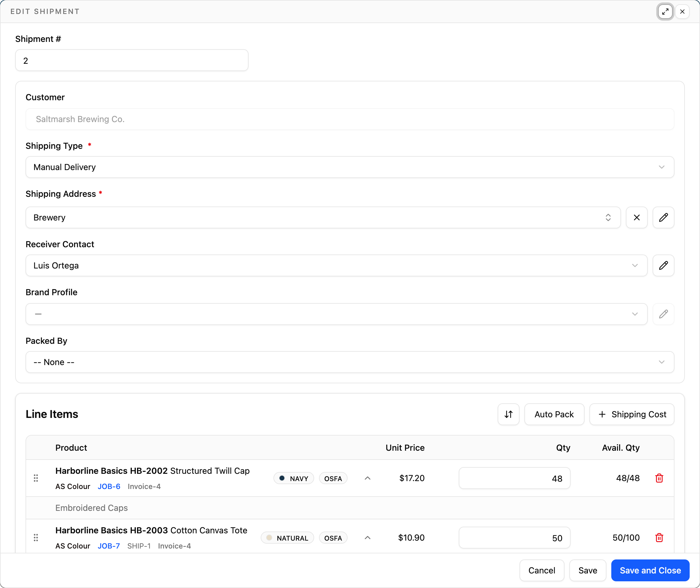The height and width of the screenshot is (588, 700).
Task: Click the Shipment number input field
Action: click(132, 60)
